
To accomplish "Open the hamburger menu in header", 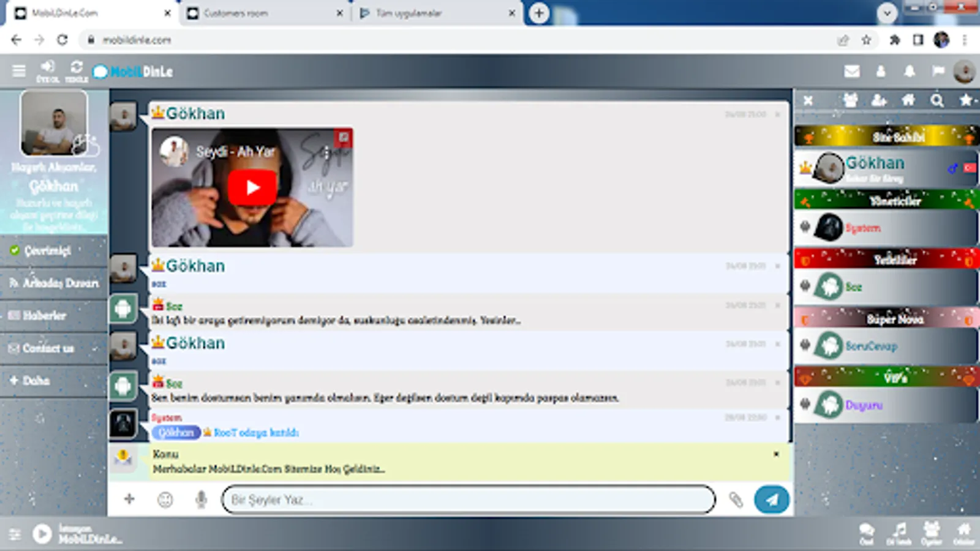I will click(19, 71).
